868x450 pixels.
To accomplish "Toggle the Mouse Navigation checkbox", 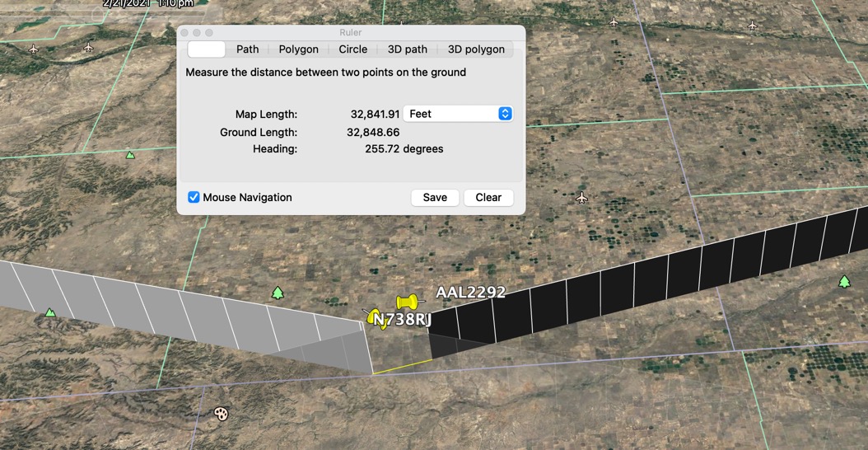I will click(x=194, y=197).
